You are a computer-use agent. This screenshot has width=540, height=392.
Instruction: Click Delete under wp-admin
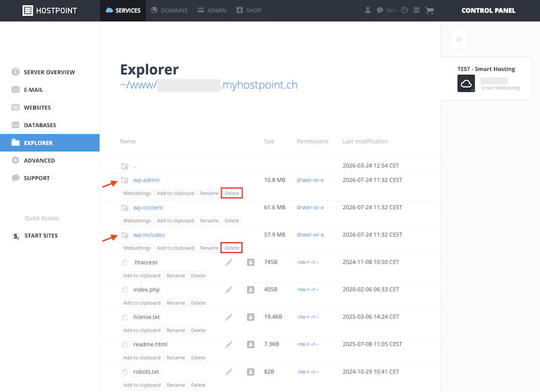click(x=232, y=193)
